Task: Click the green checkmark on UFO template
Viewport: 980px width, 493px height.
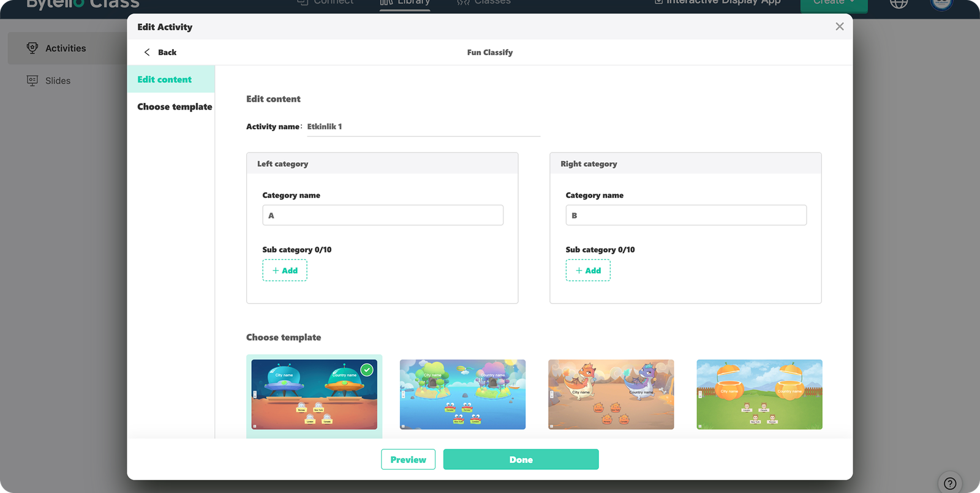Action: coord(366,370)
